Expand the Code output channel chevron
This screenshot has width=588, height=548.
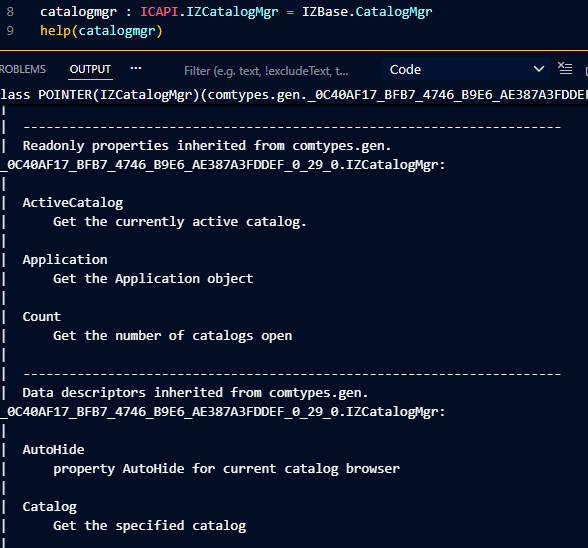(x=538, y=69)
